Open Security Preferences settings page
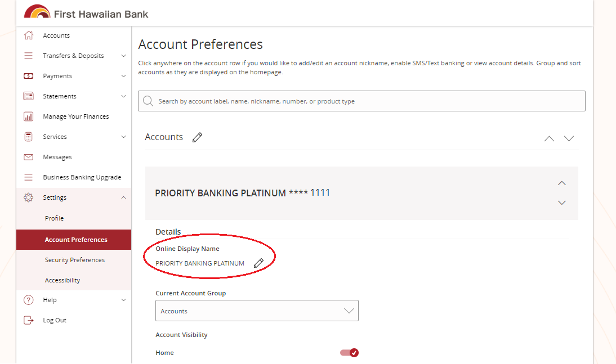This screenshot has width=616, height=364. [x=75, y=260]
